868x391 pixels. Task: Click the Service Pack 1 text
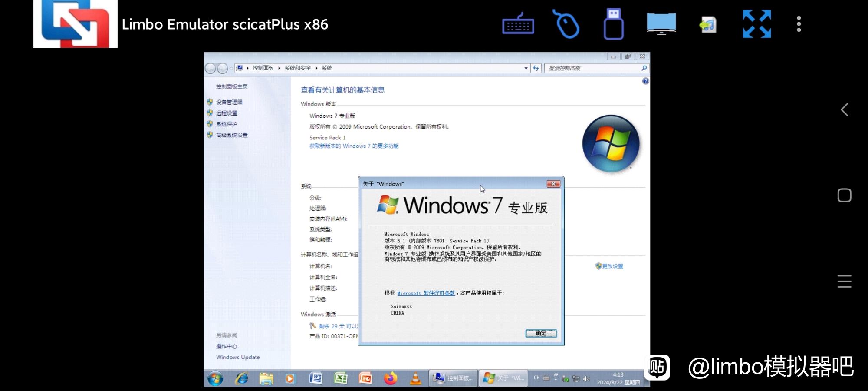[327, 138]
